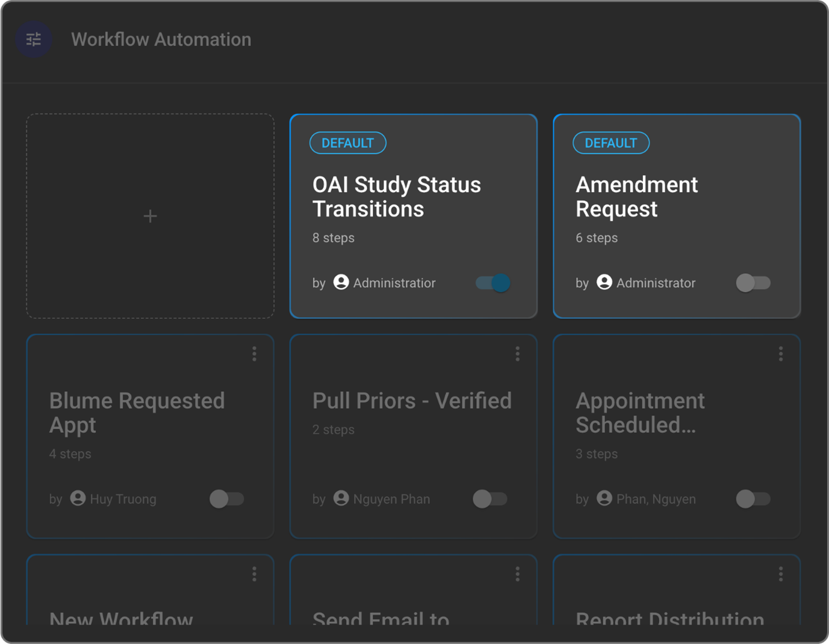Disable the OAI Study Status Transitions toggle
The image size is (829, 644).
coord(493,283)
